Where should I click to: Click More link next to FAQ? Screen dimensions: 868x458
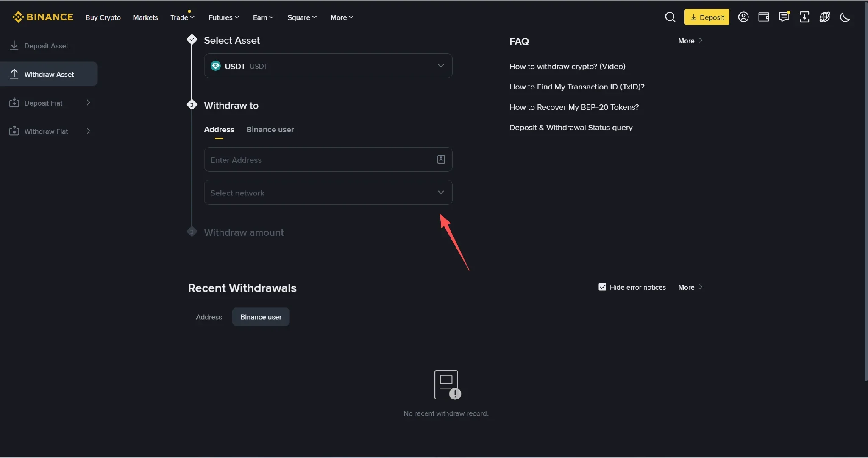coord(690,41)
